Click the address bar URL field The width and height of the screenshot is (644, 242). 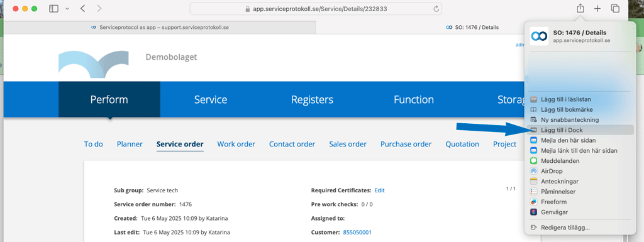click(x=316, y=9)
